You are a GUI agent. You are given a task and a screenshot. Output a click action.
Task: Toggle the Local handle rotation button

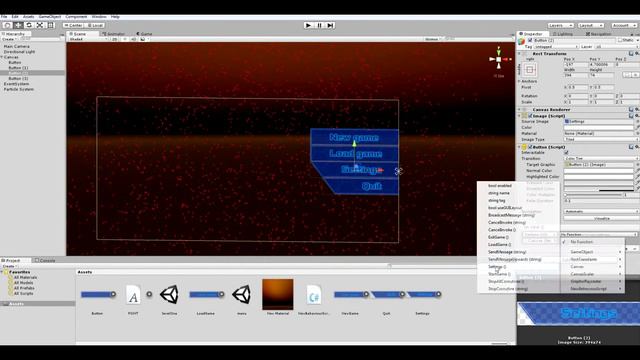(x=95, y=25)
